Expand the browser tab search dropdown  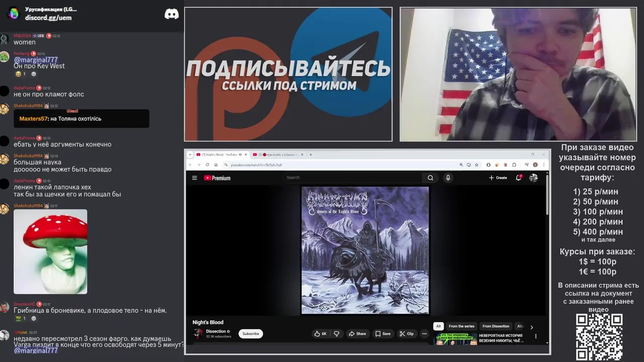coord(190,154)
